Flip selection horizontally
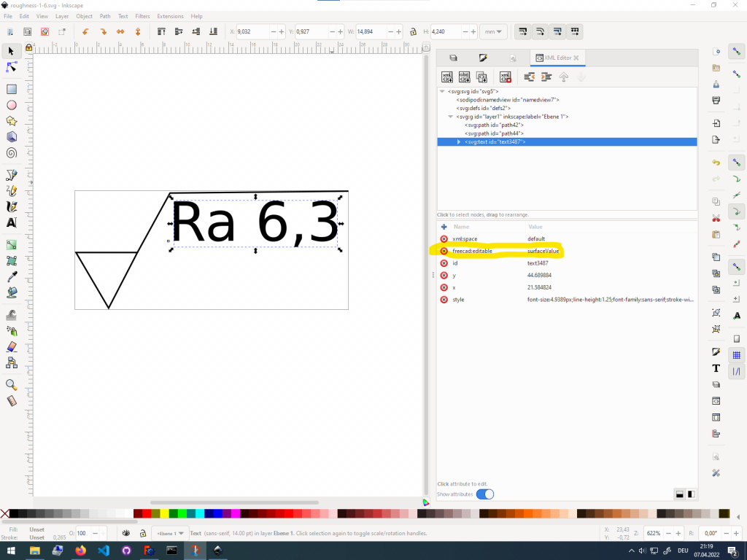The width and height of the screenshot is (747, 560). [120, 31]
